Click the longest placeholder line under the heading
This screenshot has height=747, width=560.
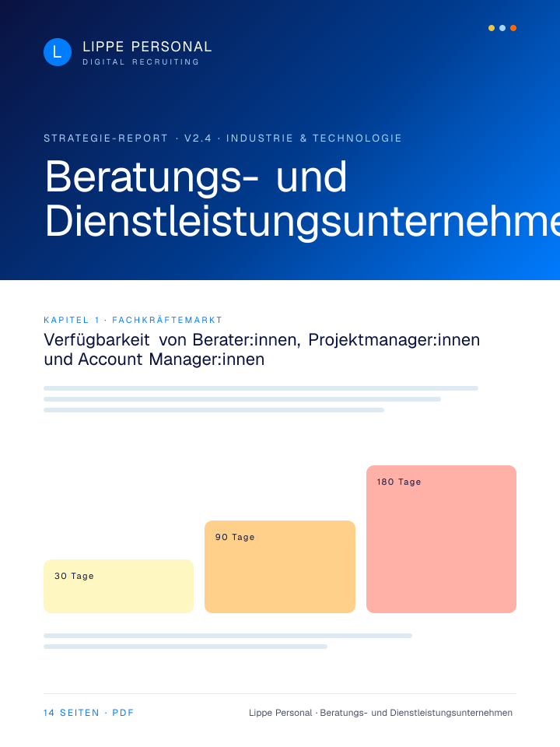[x=261, y=388]
